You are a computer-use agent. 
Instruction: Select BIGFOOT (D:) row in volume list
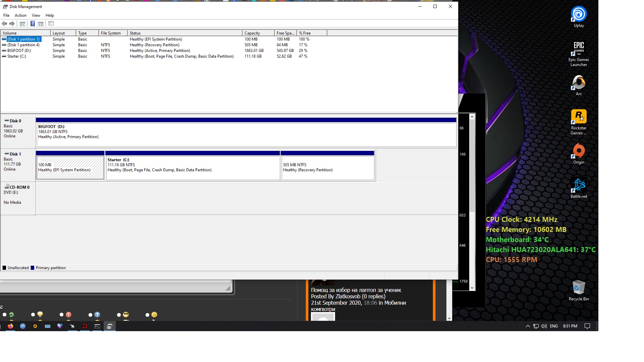pyautogui.click(x=19, y=51)
